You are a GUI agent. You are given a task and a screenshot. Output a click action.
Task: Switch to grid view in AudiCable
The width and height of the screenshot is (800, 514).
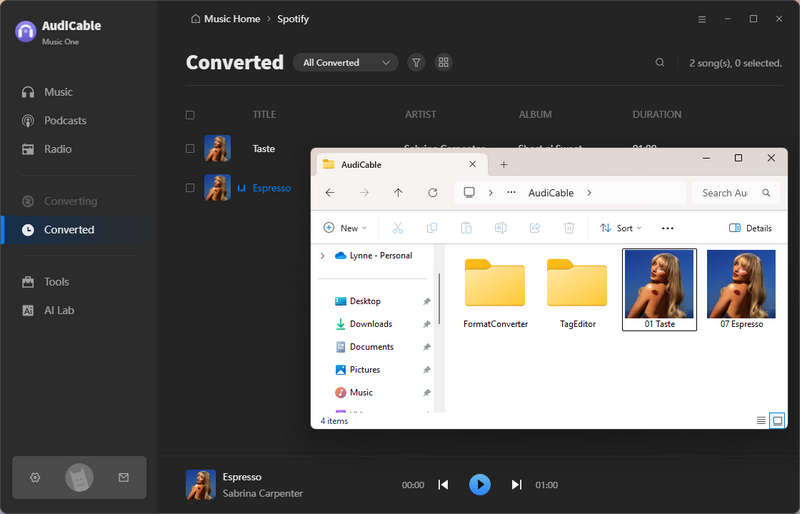pyautogui.click(x=443, y=62)
